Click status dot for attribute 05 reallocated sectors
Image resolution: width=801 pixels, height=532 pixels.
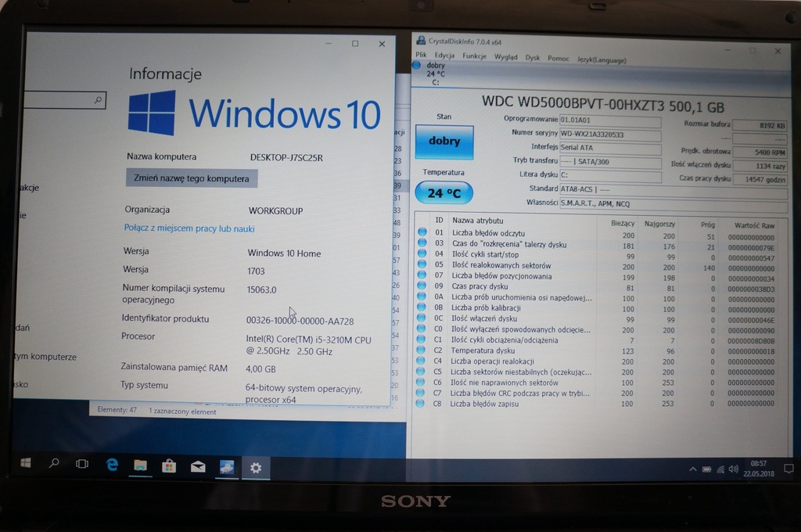pos(422,264)
